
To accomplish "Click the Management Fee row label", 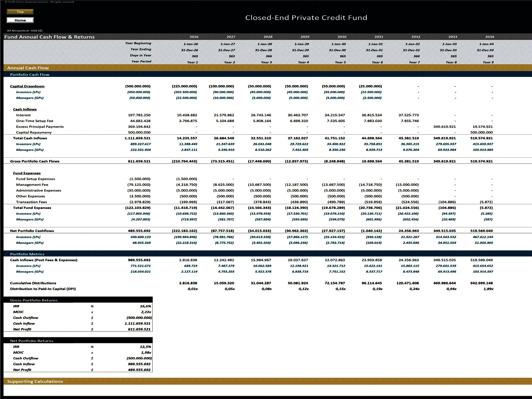I will pos(32,185).
